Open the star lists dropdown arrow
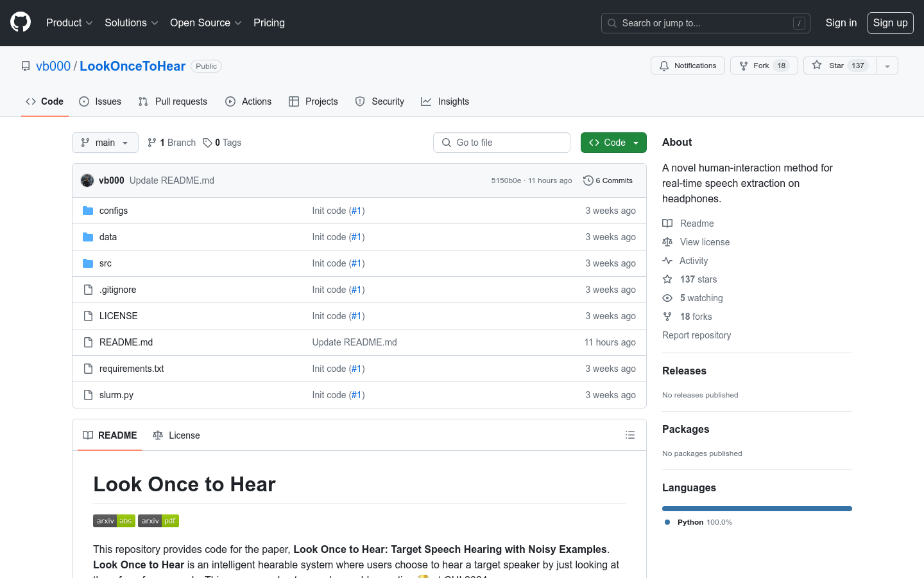Screen dimensions: 924x578 tap(887, 66)
